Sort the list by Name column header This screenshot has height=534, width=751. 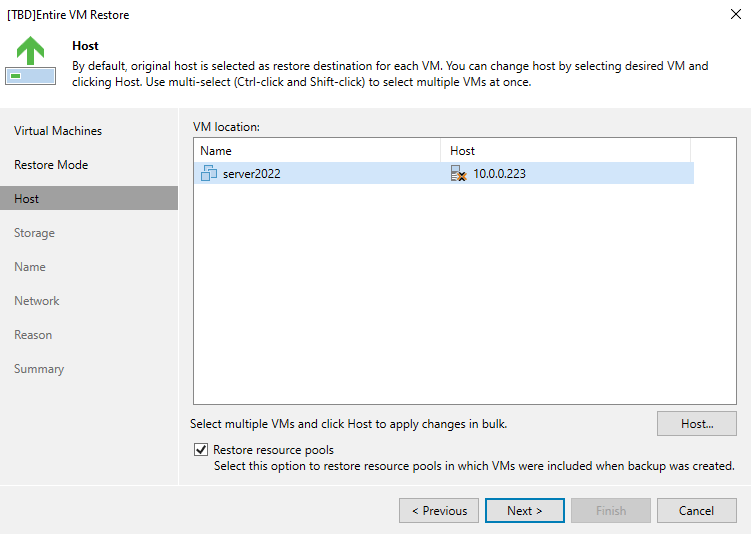pos(316,151)
